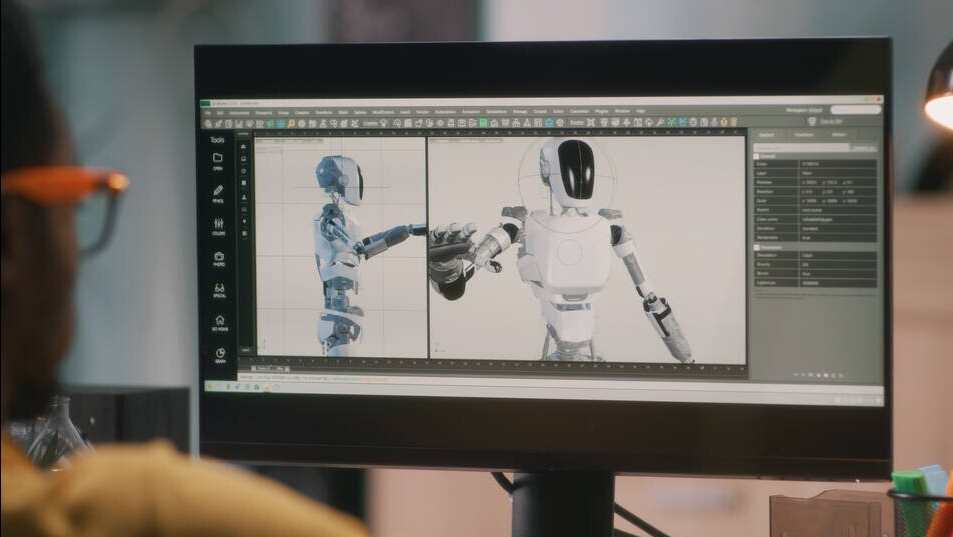Select the Pencil tool

[x=218, y=191]
